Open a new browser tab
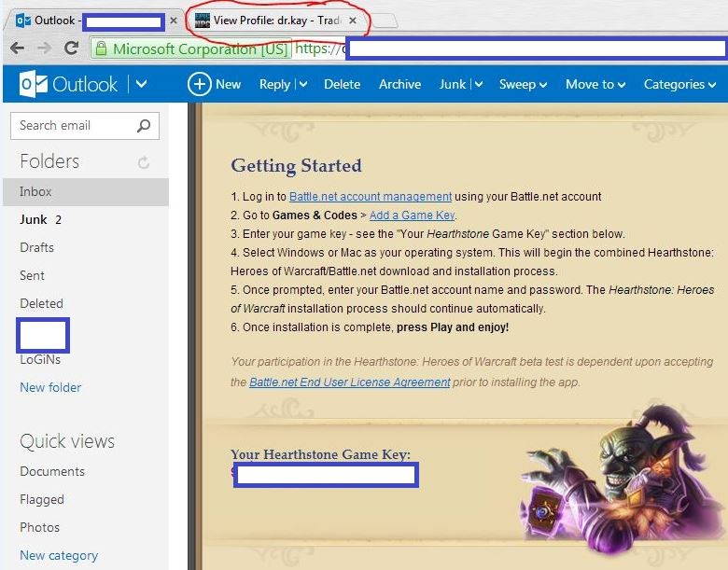Viewport: 728px width, 570px height. [384, 21]
